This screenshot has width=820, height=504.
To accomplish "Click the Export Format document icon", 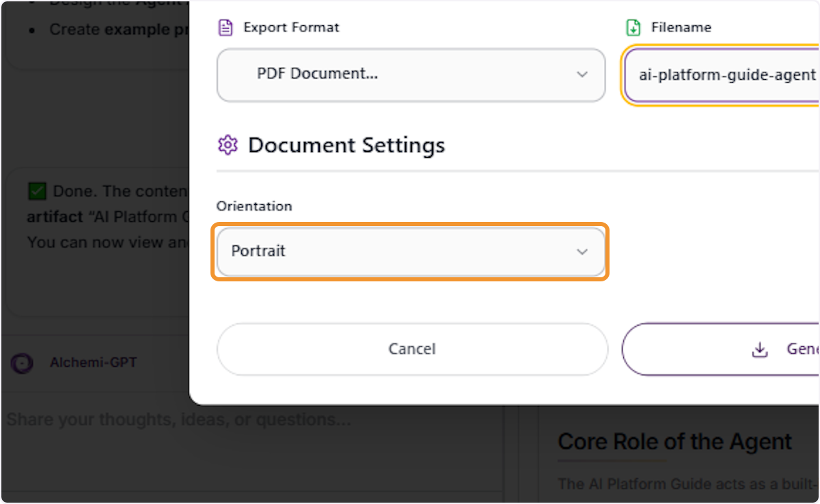I will 225,28.
